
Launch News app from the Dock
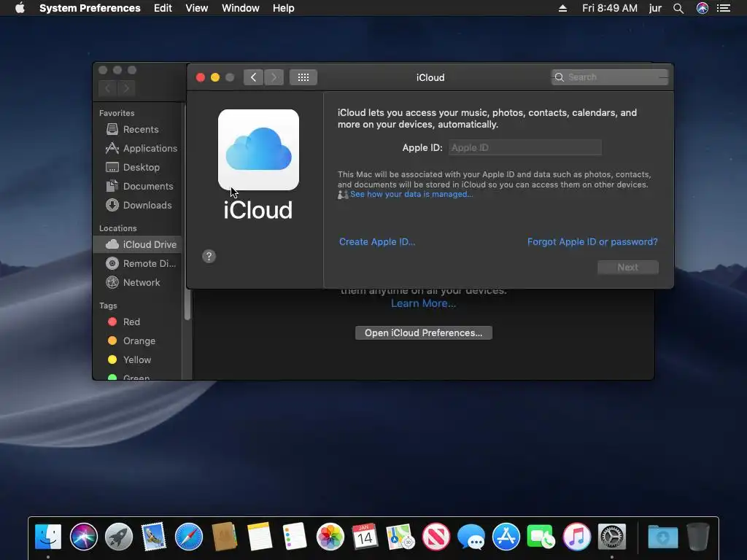(x=436, y=537)
